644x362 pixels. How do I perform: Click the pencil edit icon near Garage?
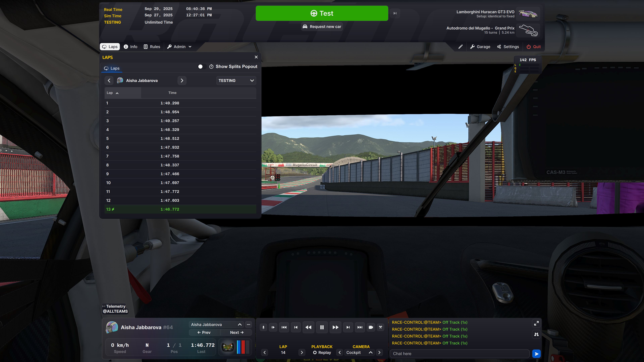pyautogui.click(x=461, y=47)
